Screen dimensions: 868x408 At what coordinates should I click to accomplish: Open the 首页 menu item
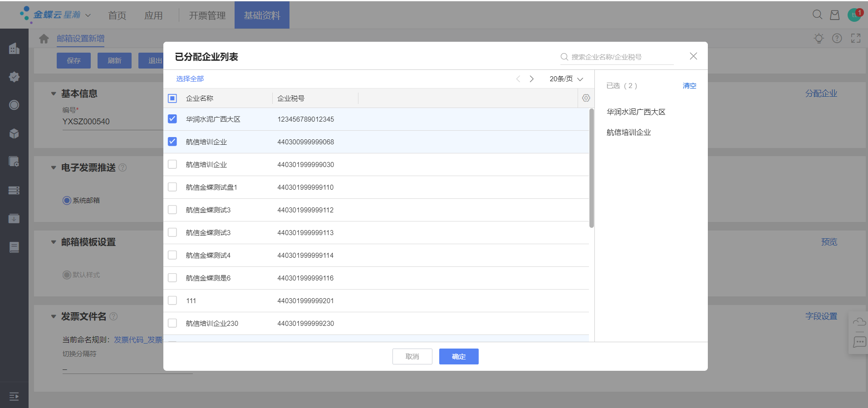click(x=117, y=15)
